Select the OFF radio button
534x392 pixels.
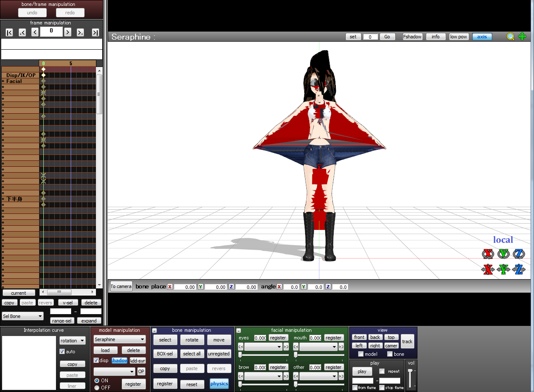pyautogui.click(x=97, y=388)
